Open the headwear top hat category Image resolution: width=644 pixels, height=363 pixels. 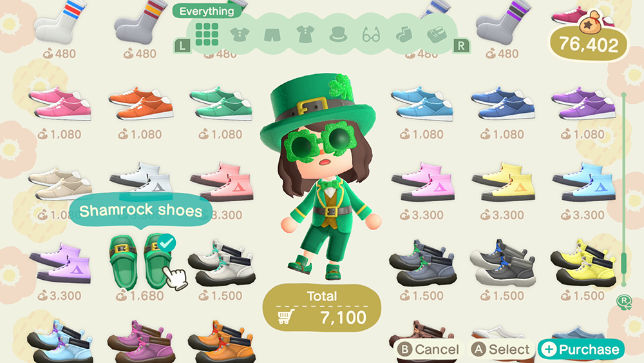pyautogui.click(x=338, y=35)
